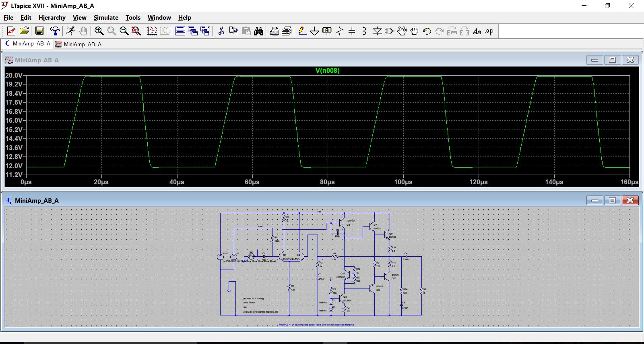The image size is (644, 344).
Task: Open the Component gate-symbol icon
Action: [390, 31]
